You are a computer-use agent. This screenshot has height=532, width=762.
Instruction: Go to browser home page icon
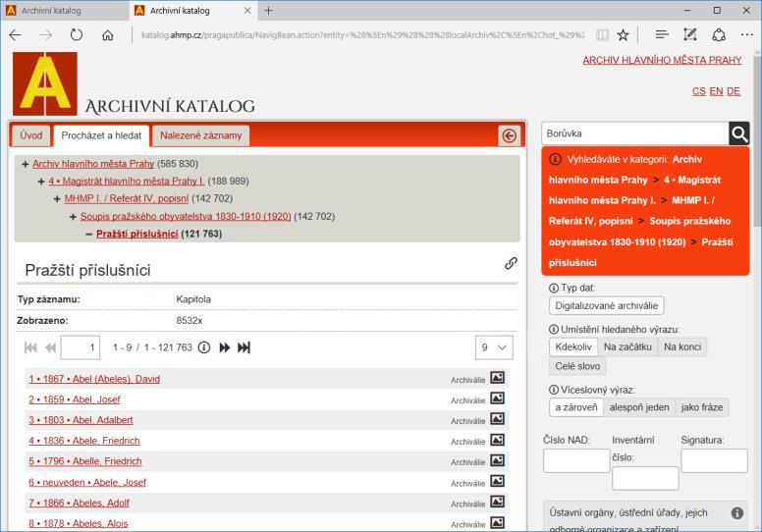[x=107, y=35]
